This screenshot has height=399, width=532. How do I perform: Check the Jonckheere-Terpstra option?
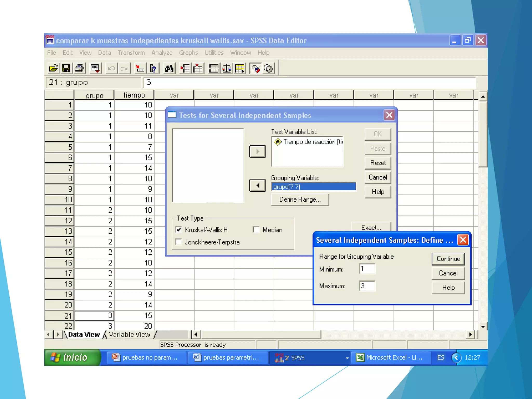[179, 242]
